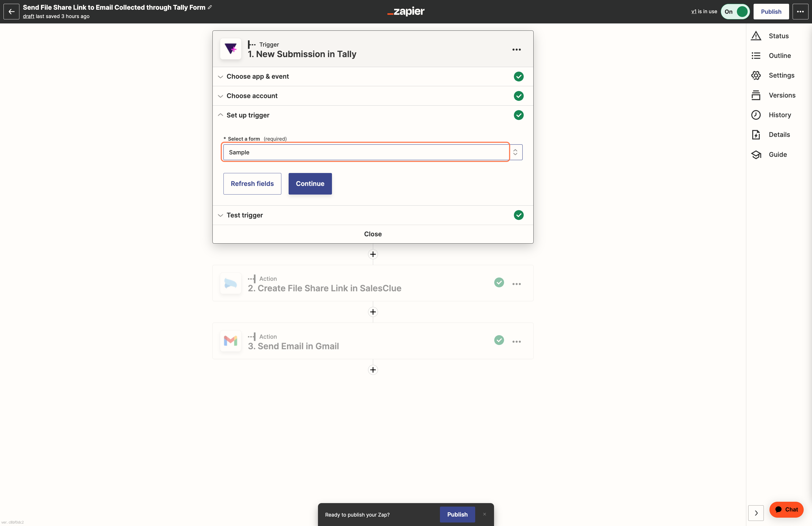Screen dimensions: 812x526
Task: Add step after Tally trigger
Action: 373,254
